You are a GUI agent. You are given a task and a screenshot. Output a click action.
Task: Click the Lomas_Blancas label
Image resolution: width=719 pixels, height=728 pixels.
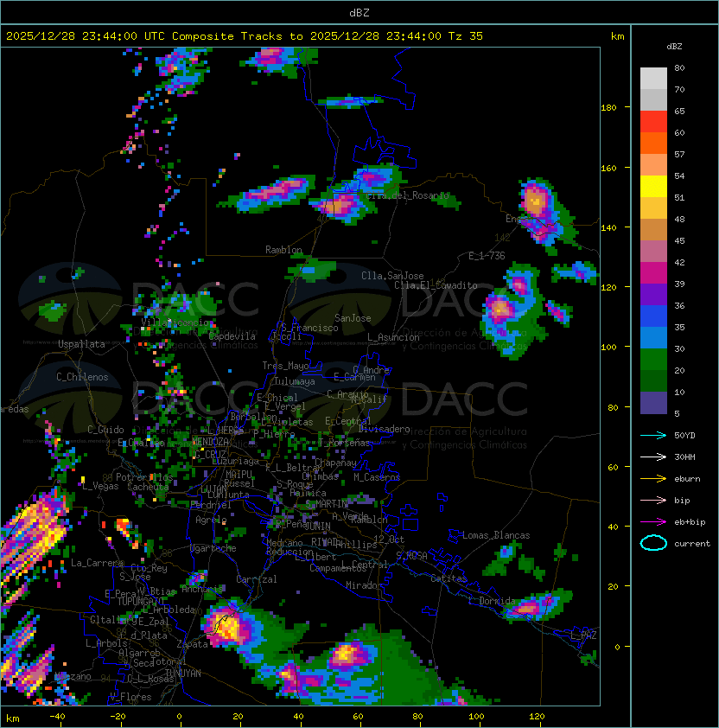[x=496, y=535]
